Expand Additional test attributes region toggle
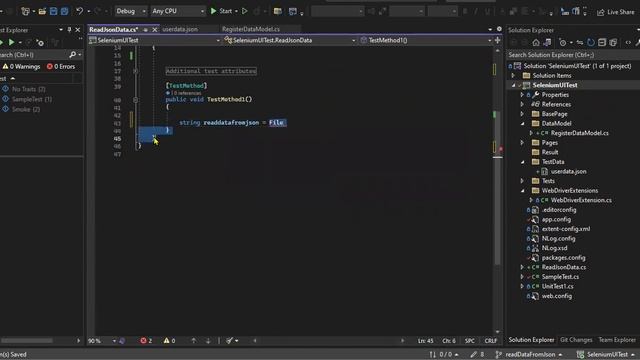The image size is (640, 360). tap(136, 71)
